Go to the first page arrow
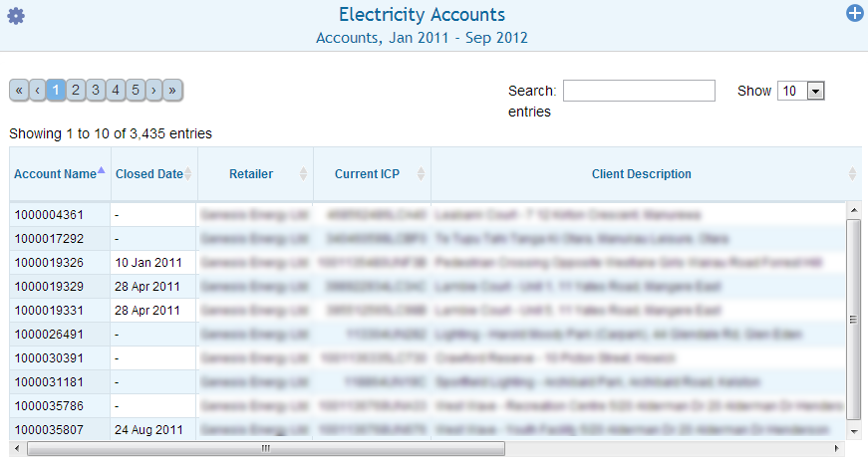The width and height of the screenshot is (868, 462). click(x=19, y=90)
